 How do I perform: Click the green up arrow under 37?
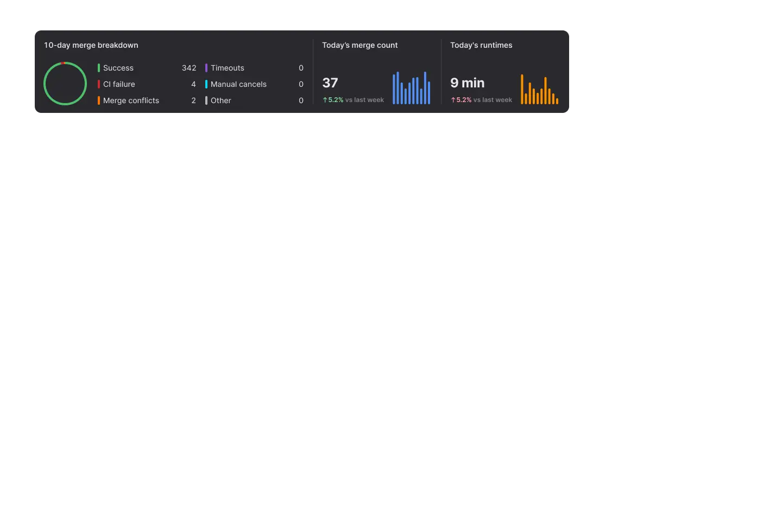click(x=325, y=100)
